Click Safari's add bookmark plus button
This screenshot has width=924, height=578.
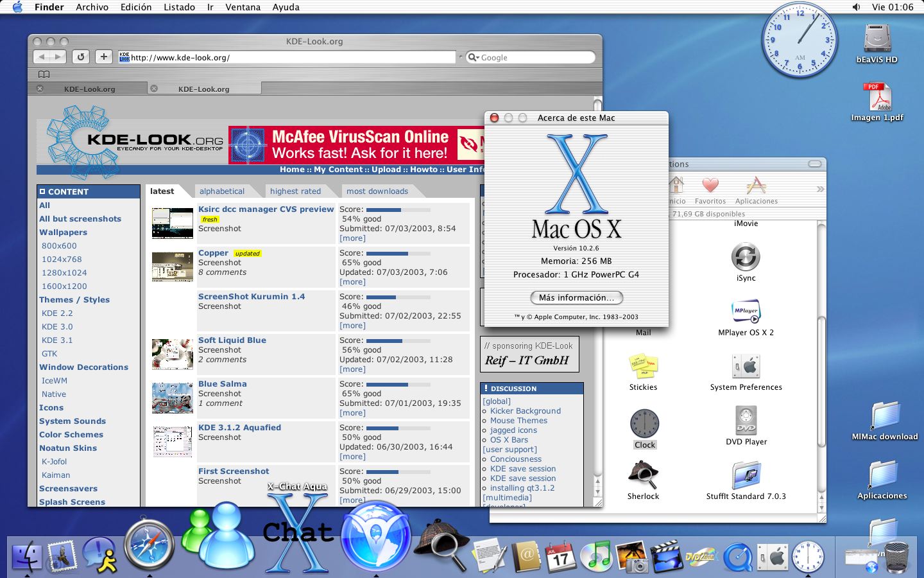point(104,57)
